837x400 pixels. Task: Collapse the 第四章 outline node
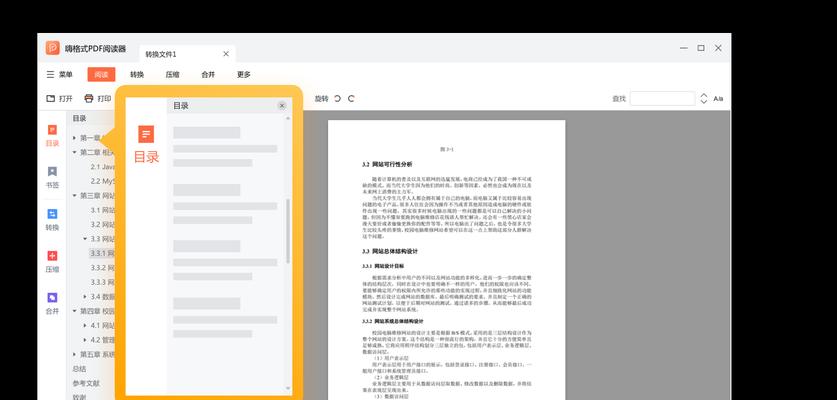(x=74, y=311)
